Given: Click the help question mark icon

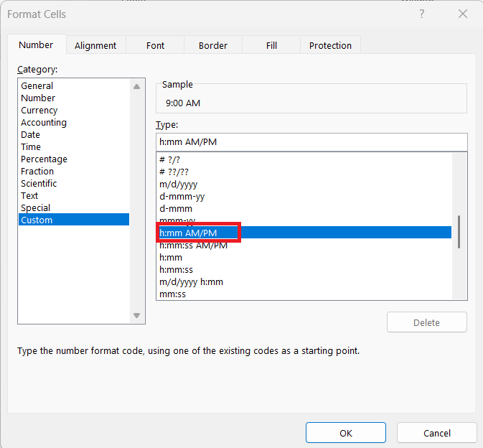Looking at the screenshot, I should (x=422, y=14).
